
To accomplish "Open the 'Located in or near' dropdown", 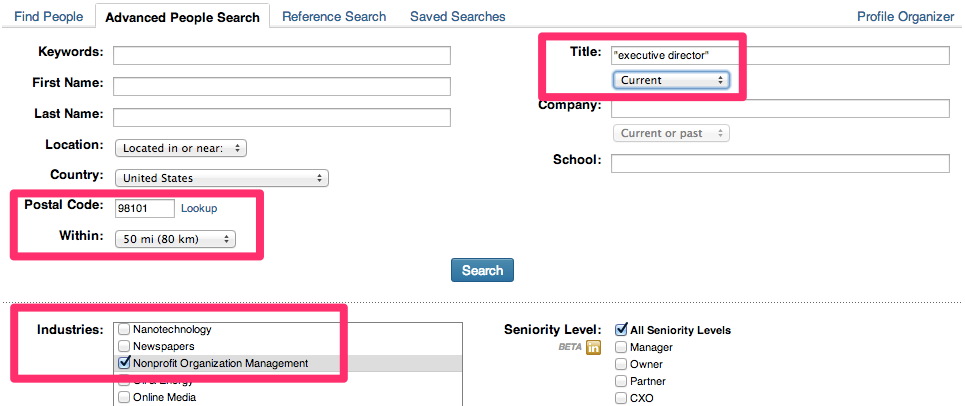I will [181, 148].
